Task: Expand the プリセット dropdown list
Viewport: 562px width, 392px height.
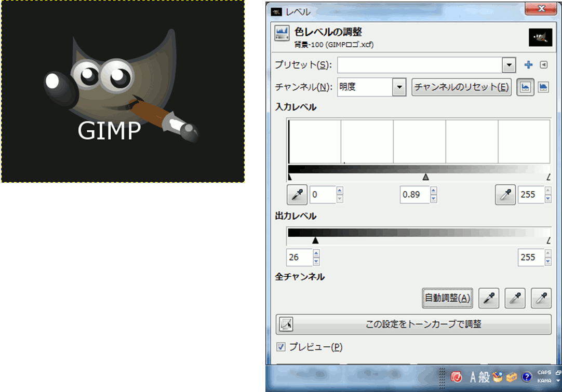Action: tap(508, 65)
